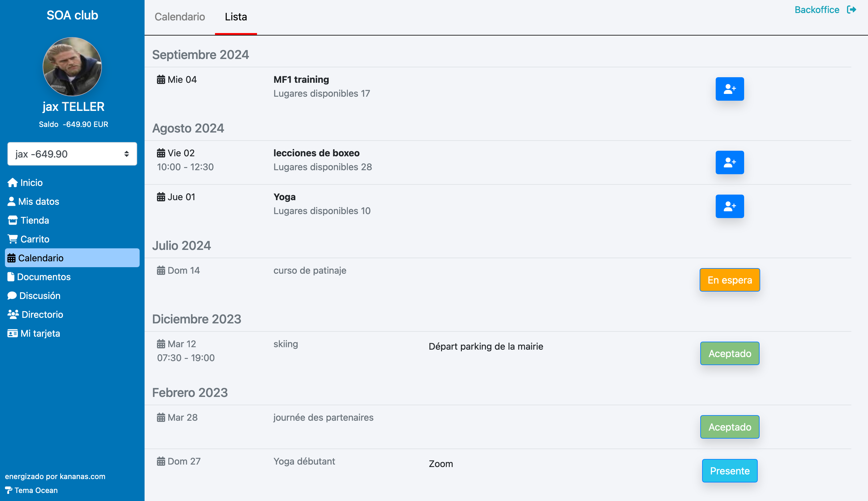The image size is (868, 501).
Task: Click the ID card icon beside Mi tarjeta
Action: tap(13, 333)
